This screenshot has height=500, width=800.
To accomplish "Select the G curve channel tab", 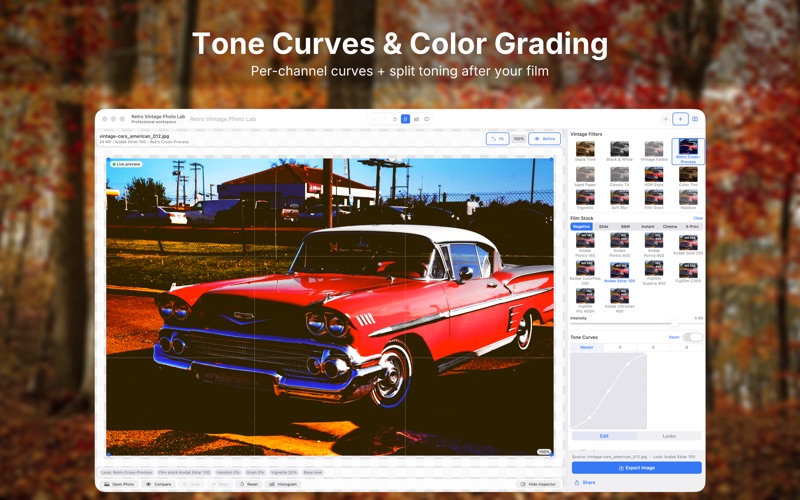I will pyautogui.click(x=653, y=347).
